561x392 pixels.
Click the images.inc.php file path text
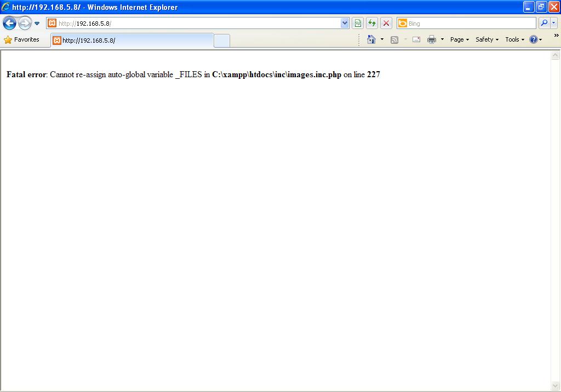[277, 75]
